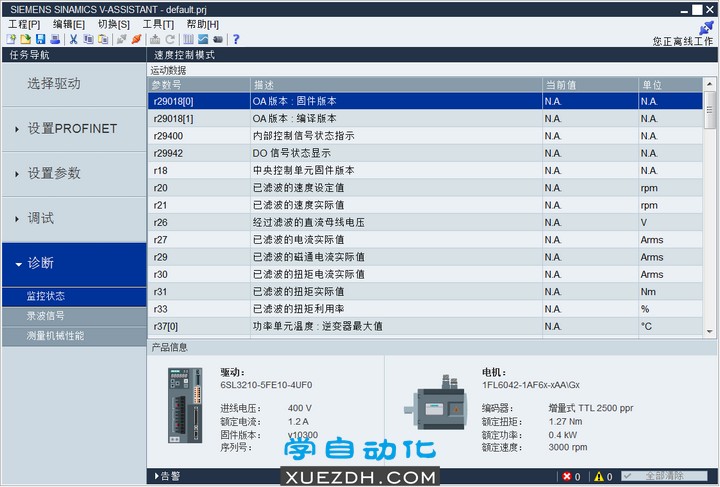Click the copy icon in toolbar
The width and height of the screenshot is (720, 487).
(88, 39)
